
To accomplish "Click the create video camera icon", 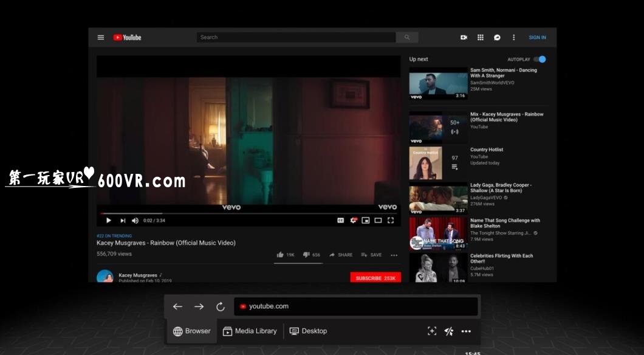I will tap(464, 38).
